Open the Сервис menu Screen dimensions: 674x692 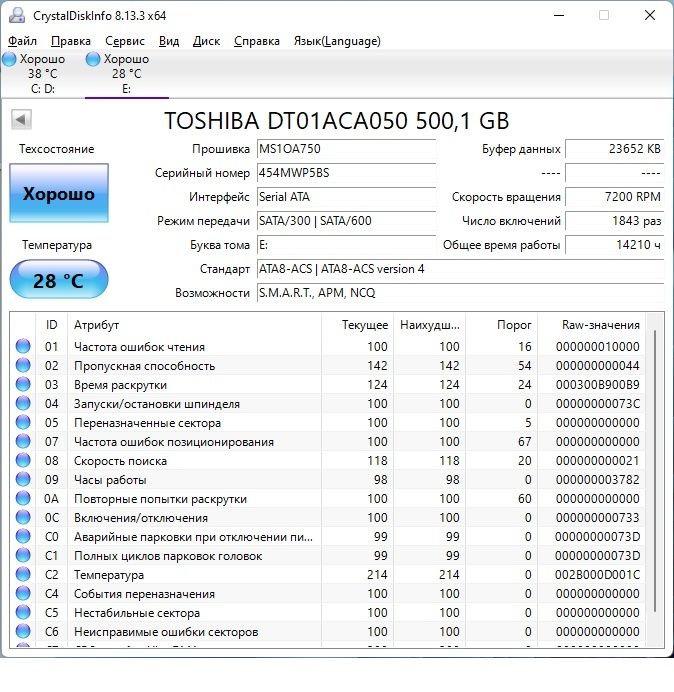[x=125, y=41]
